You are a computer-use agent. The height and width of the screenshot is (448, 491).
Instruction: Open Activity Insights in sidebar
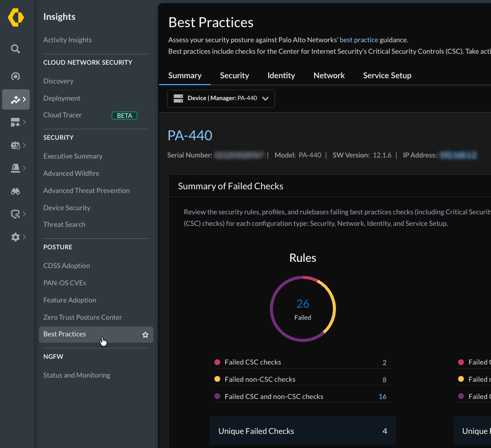pyautogui.click(x=67, y=40)
